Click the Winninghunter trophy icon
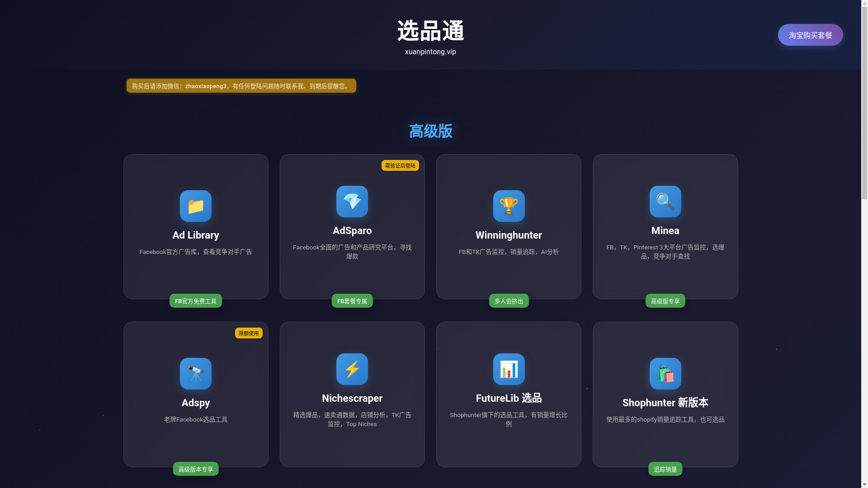Screen dimensions: 868x488 pyautogui.click(x=509, y=206)
